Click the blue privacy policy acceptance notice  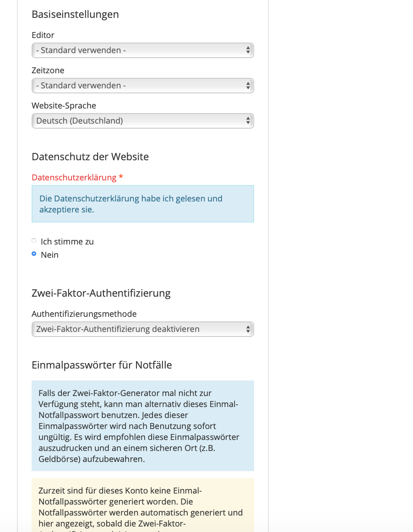pyautogui.click(x=142, y=204)
